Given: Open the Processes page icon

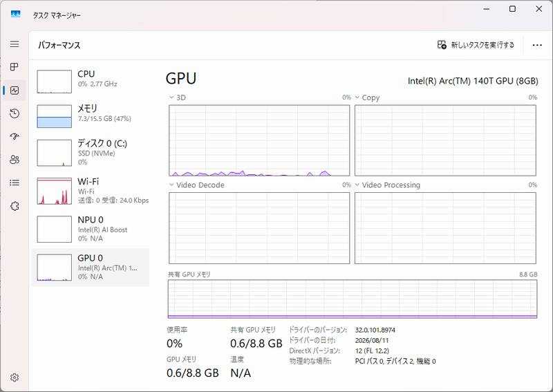Looking at the screenshot, I should pos(15,66).
